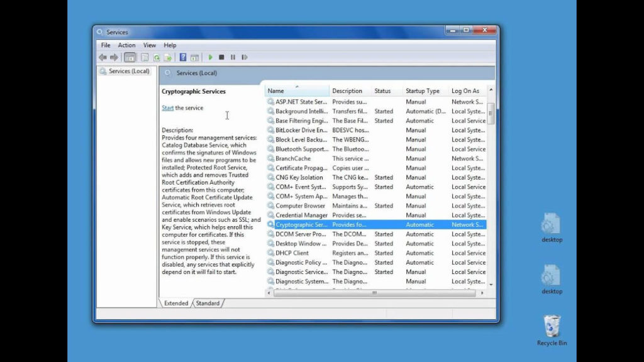Select the Recycle Bin desktop icon
The width and height of the screenshot is (644, 362).
point(552,331)
